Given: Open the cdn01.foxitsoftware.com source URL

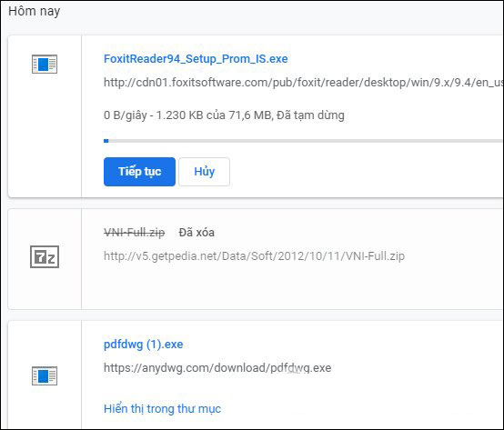Looking at the screenshot, I should click(304, 83).
